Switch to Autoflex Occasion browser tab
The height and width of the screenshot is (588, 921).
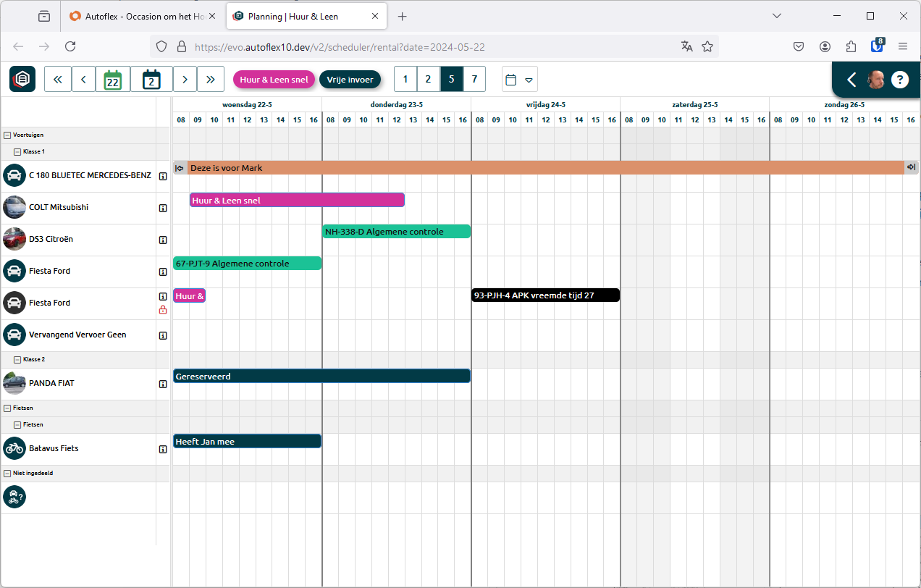click(141, 16)
